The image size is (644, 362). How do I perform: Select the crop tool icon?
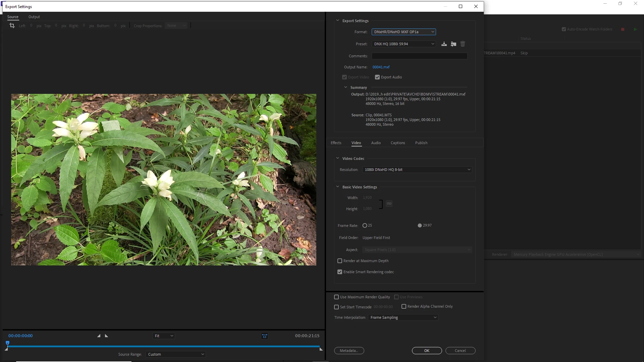[x=12, y=25]
